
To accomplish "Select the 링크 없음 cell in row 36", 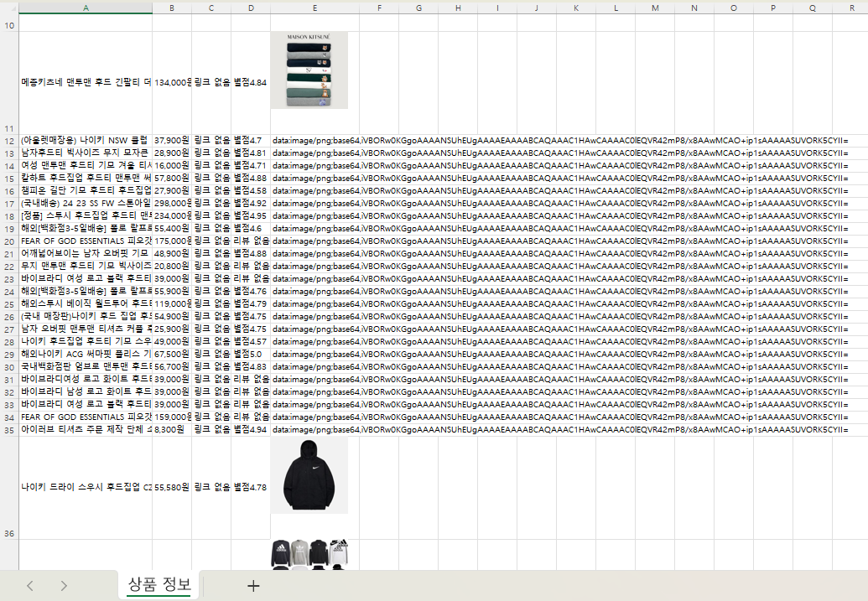I will pos(211,488).
